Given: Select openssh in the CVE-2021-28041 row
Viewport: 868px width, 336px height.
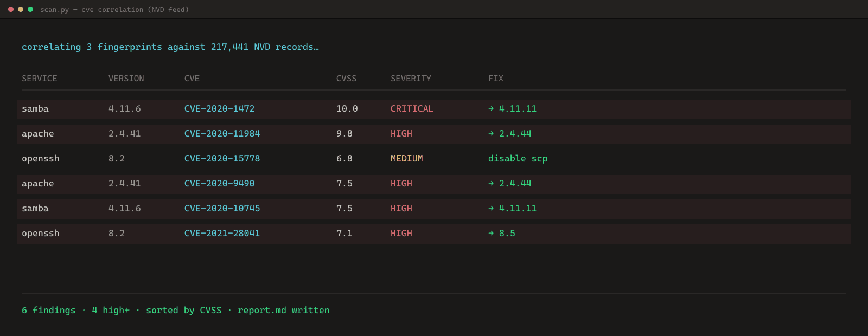Looking at the screenshot, I should (41, 234).
